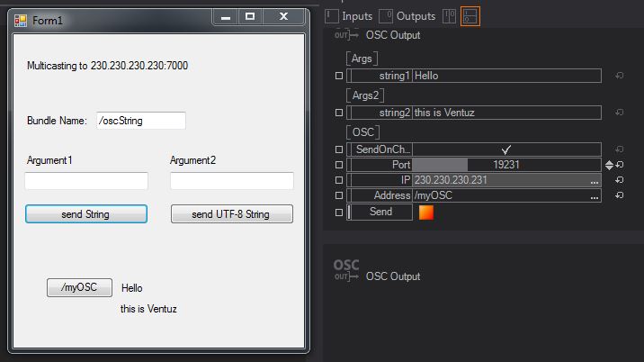Toggle the SendOnChange checkmark value
The height and width of the screenshot is (362, 644).
[x=506, y=149]
